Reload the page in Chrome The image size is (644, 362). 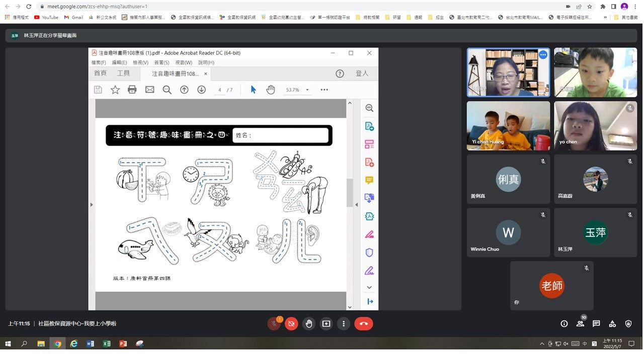[29, 7]
